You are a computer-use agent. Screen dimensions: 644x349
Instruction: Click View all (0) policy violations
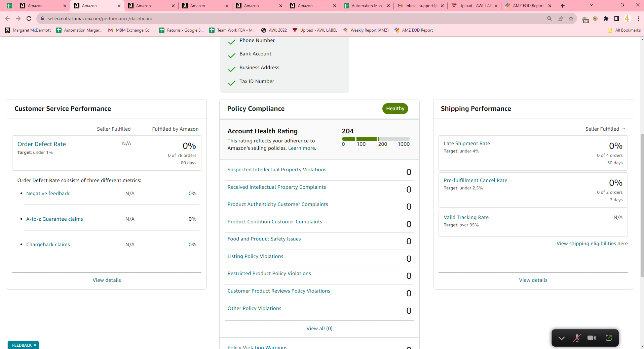[319, 329]
